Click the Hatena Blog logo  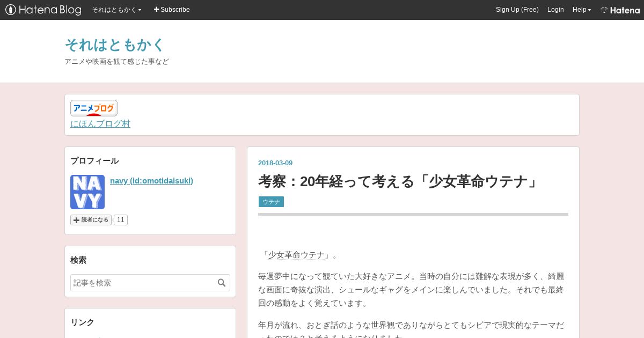tap(43, 10)
